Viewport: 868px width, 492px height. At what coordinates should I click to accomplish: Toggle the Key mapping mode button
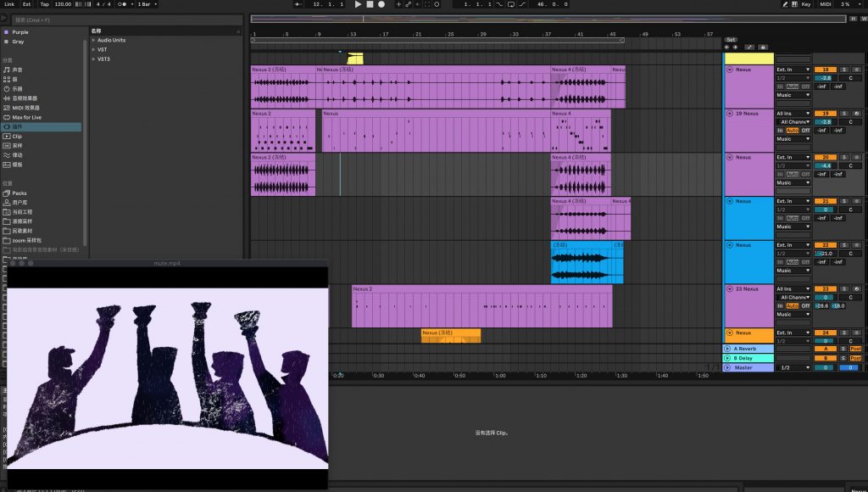coord(805,4)
